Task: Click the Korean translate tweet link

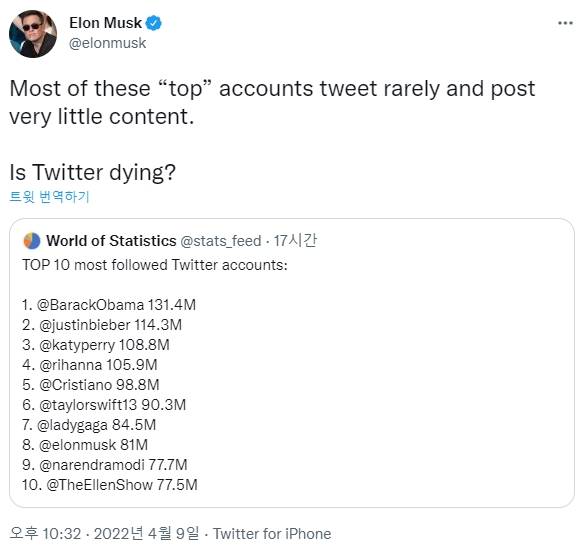Action: 49,196
